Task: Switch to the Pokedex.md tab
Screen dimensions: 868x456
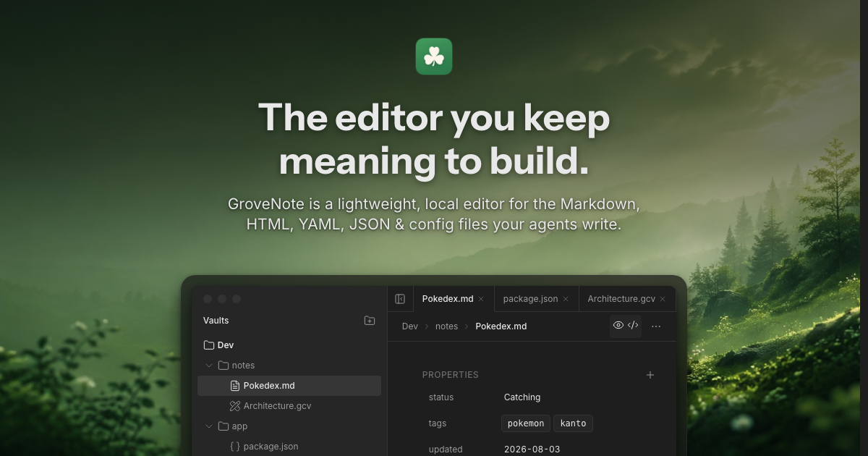Action: coord(454,299)
